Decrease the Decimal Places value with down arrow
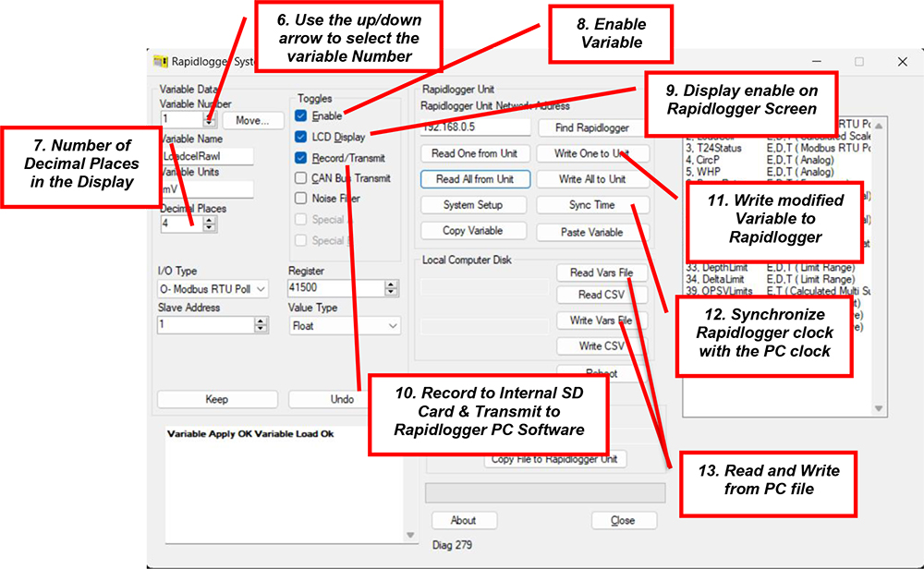This screenshot has height=569, width=924. click(209, 227)
